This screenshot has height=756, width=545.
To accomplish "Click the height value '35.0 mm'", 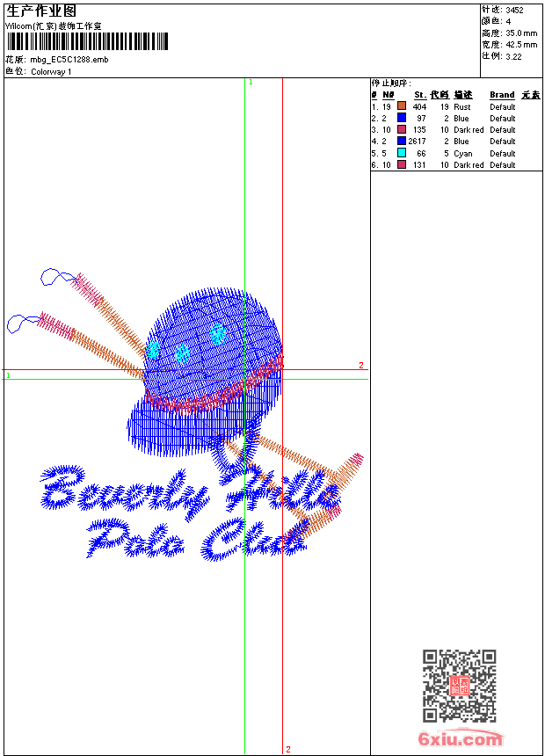I will [521, 33].
